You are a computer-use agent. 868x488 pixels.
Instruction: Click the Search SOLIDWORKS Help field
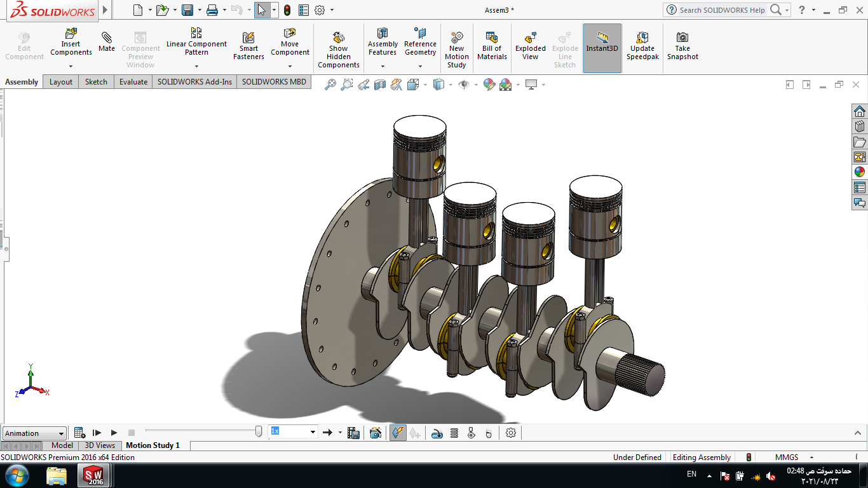point(722,10)
